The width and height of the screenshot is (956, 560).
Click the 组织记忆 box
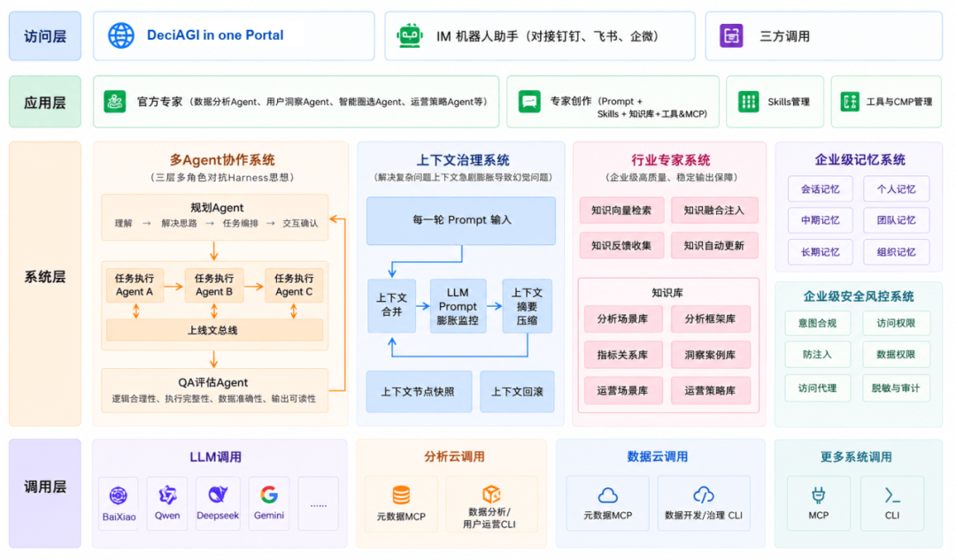(896, 251)
